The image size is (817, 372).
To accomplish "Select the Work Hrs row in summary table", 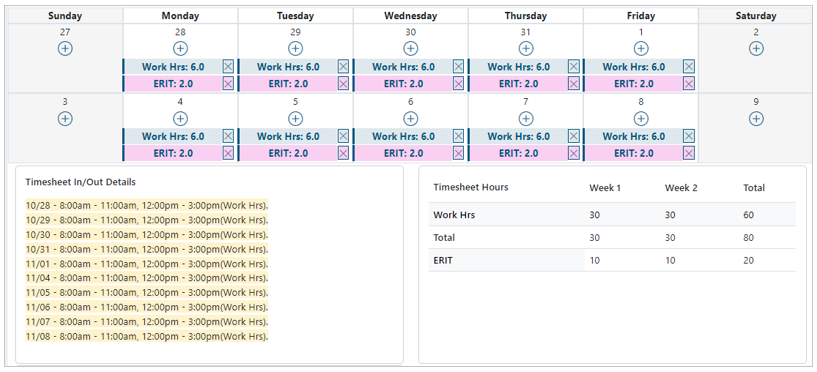I will click(612, 215).
